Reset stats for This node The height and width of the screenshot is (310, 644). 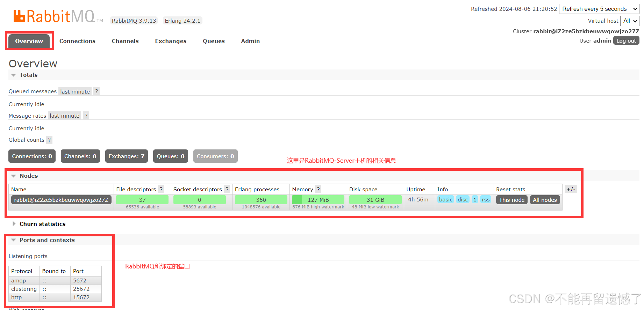[x=512, y=200]
